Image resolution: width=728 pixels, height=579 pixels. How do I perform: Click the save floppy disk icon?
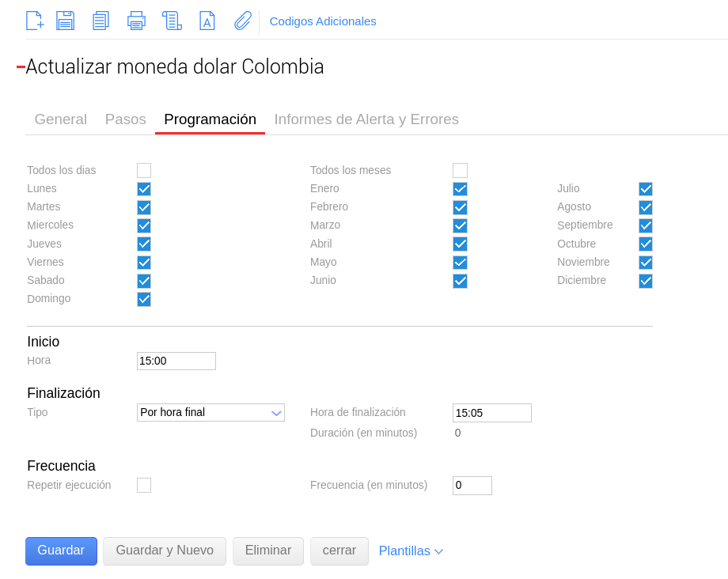(66, 21)
